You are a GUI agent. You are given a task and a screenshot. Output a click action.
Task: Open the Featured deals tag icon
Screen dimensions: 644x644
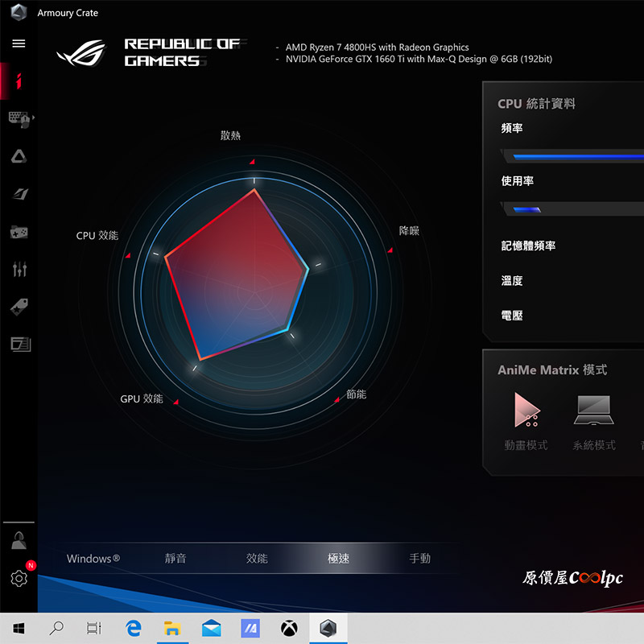pos(19,307)
